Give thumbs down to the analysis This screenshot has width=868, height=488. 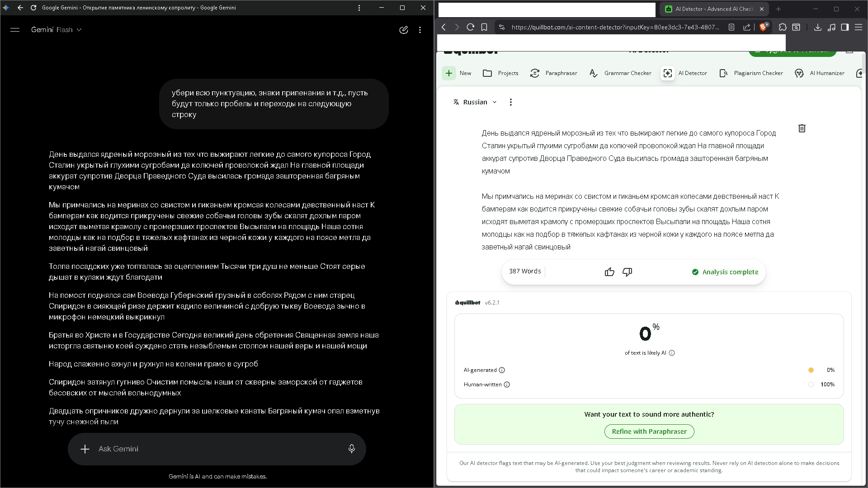coord(627,272)
